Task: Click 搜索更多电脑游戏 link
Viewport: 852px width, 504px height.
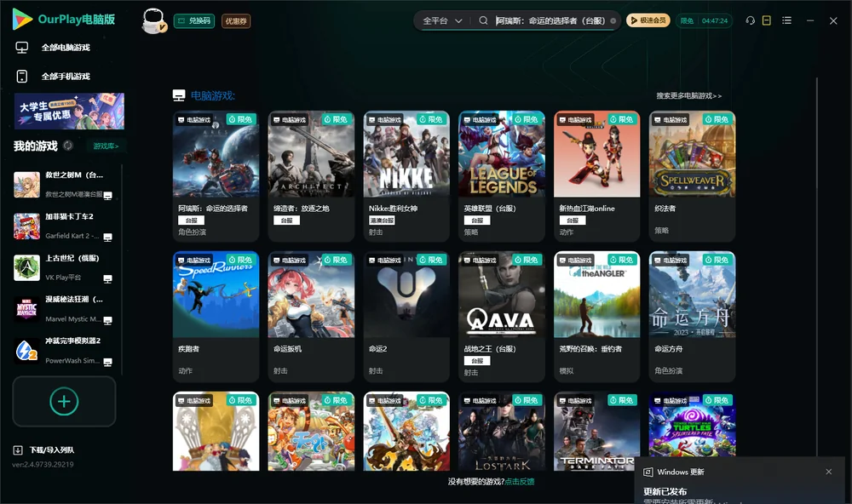Action: [x=688, y=95]
